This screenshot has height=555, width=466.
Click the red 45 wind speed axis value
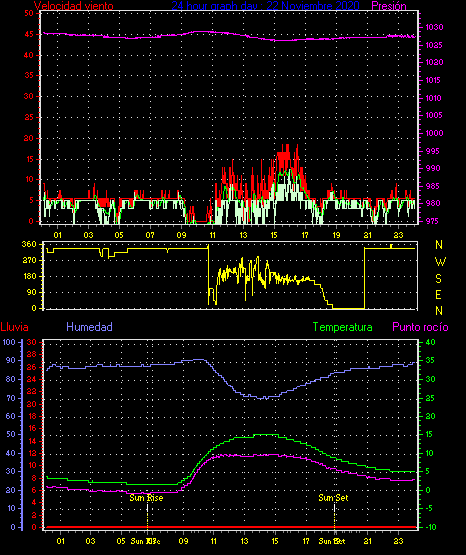click(29, 34)
